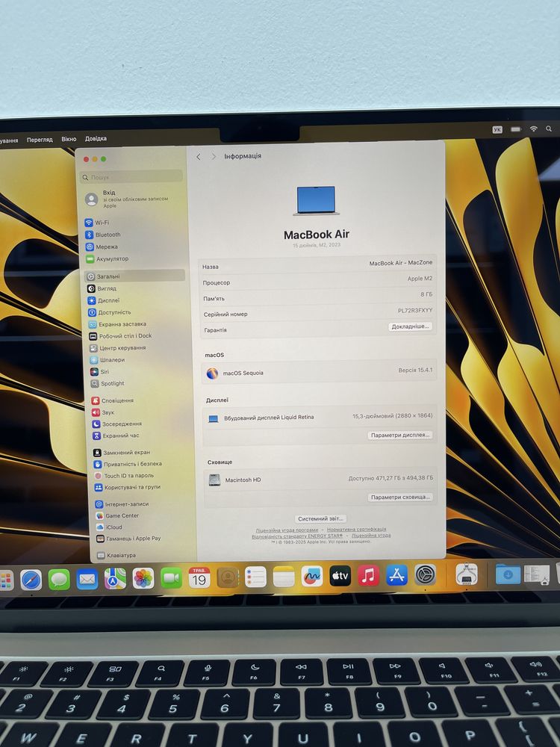The image size is (560, 747).
Task: Open Довідка menu in menu bar
Action: click(x=96, y=139)
